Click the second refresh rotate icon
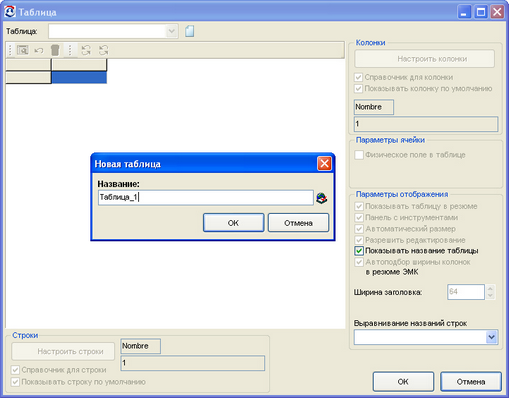This screenshot has width=509, height=398. coord(104,50)
